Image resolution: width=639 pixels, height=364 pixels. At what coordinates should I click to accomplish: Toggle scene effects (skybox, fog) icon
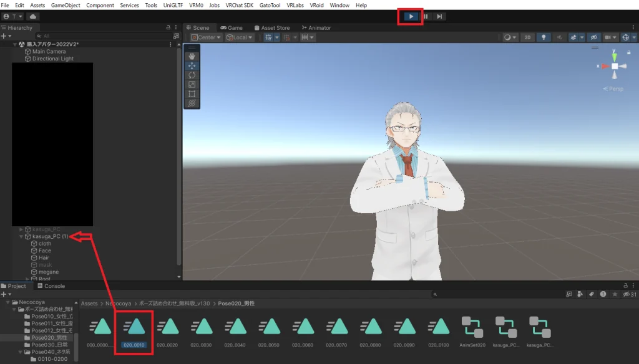click(x=573, y=37)
